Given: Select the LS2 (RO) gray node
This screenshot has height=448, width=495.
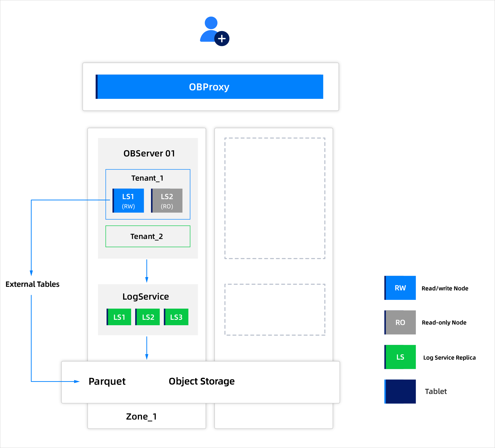Looking at the screenshot, I should pyautogui.click(x=167, y=201).
